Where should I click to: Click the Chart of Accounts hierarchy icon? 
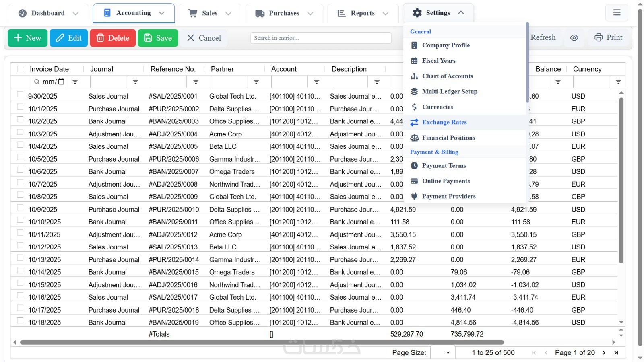pos(414,76)
